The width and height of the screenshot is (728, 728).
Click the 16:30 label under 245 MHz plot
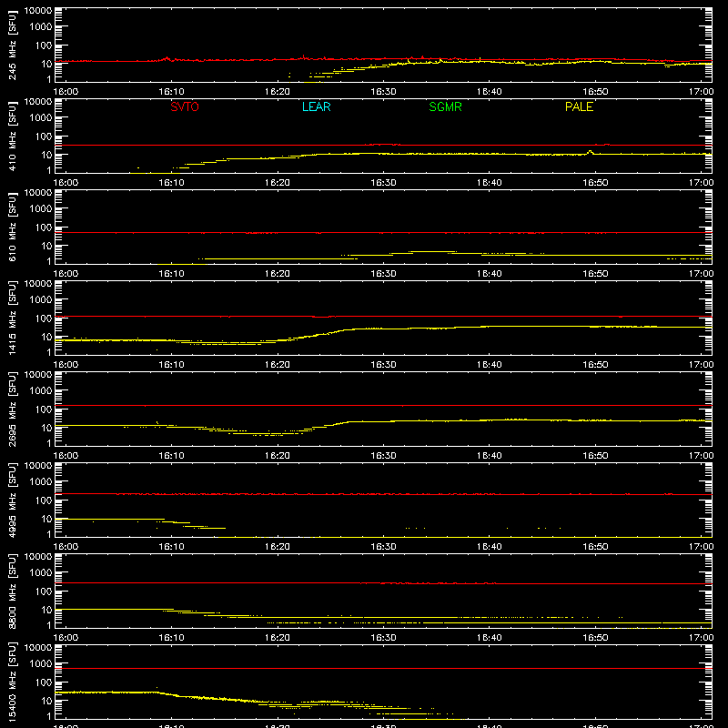tap(383, 92)
